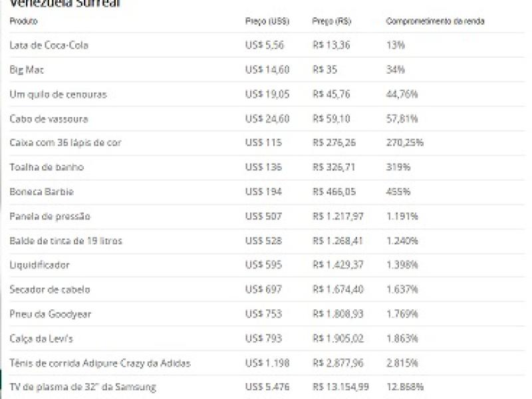The width and height of the screenshot is (532, 399).
Task: Click the Liquidificador product name
Action: (39, 265)
